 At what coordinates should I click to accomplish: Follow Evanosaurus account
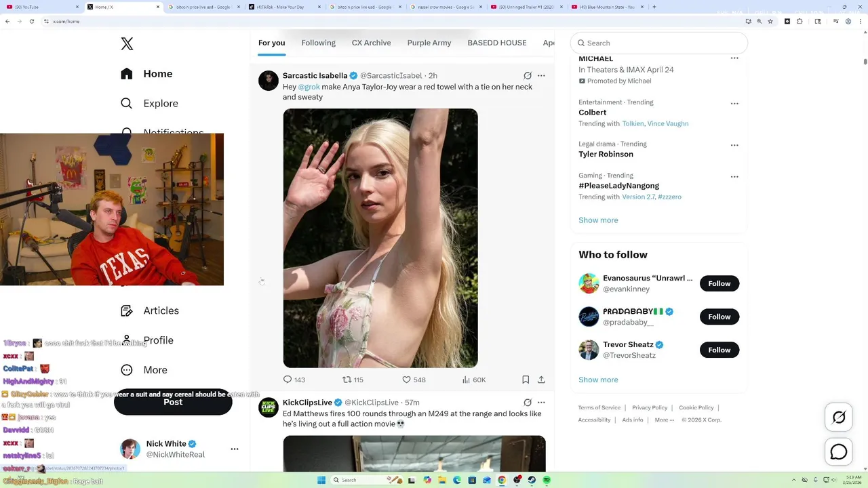[719, 283]
